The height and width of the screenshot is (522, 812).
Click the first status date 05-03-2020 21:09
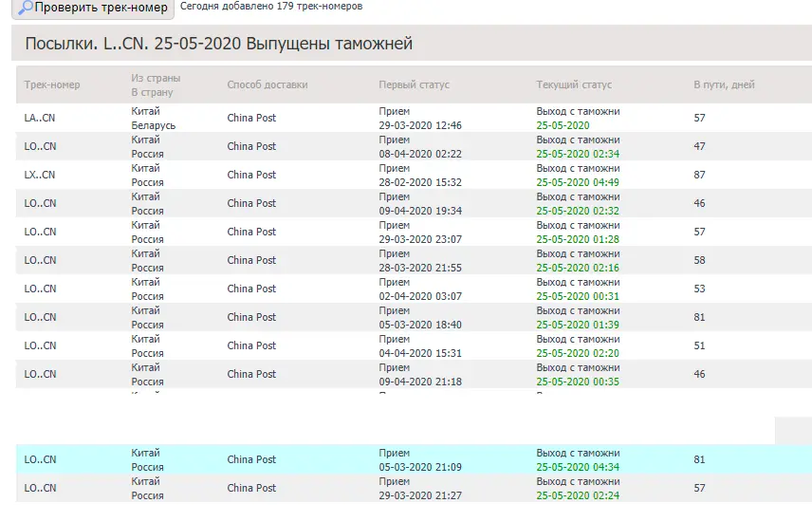420,467
